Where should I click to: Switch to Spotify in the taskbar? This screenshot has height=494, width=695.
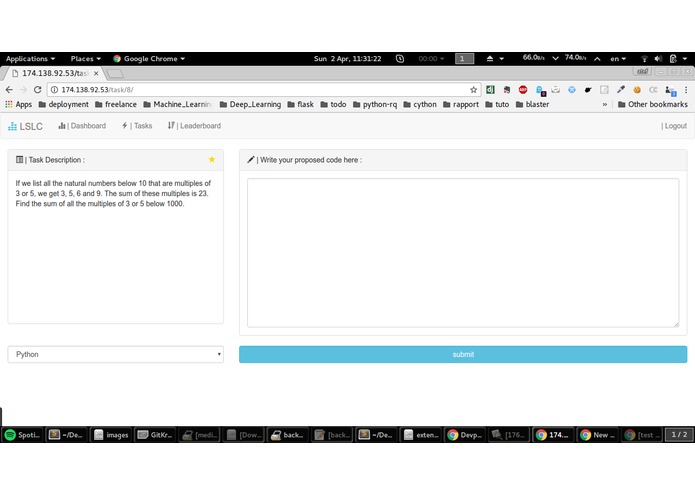pos(23,435)
